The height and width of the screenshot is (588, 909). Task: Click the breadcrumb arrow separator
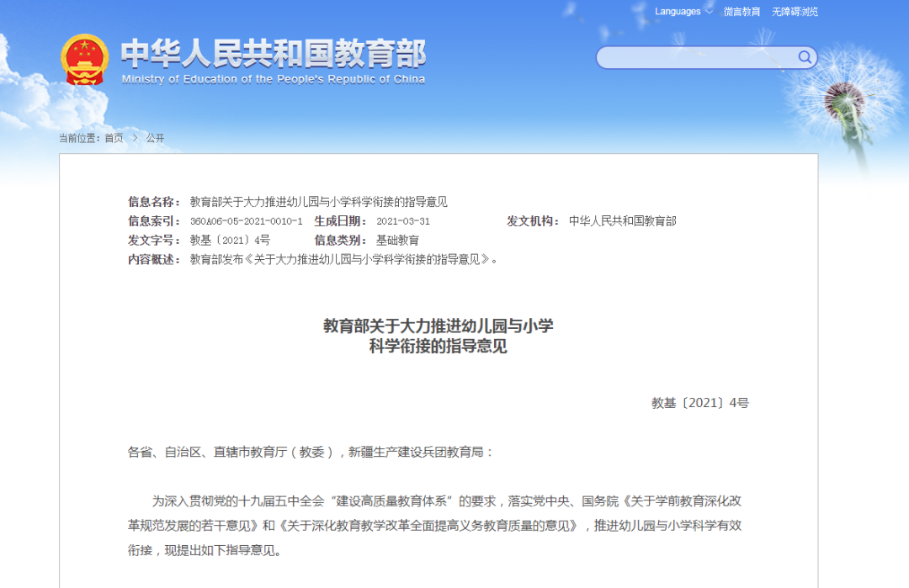pyautogui.click(x=135, y=138)
